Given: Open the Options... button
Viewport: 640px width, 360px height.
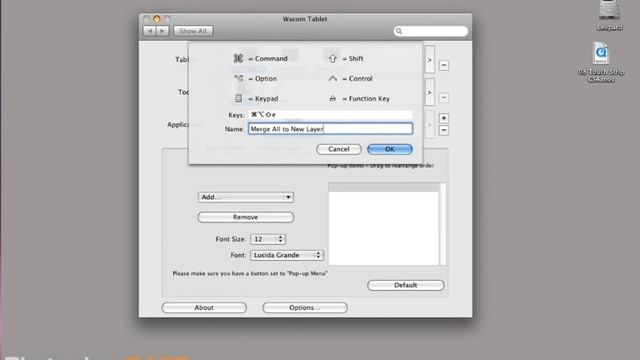Looking at the screenshot, I should coord(305,308).
